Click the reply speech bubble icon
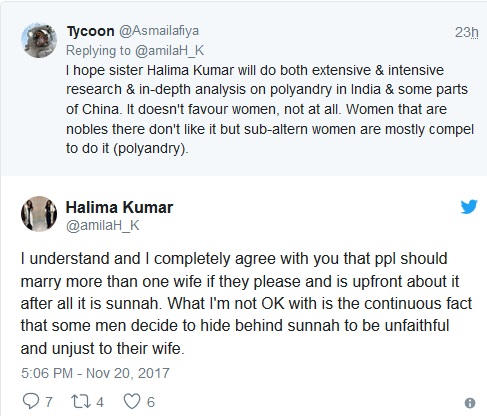 point(30,401)
